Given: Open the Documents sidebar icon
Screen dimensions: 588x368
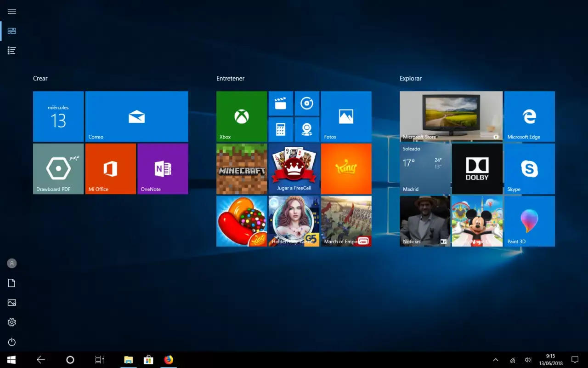Looking at the screenshot, I should coord(12,283).
